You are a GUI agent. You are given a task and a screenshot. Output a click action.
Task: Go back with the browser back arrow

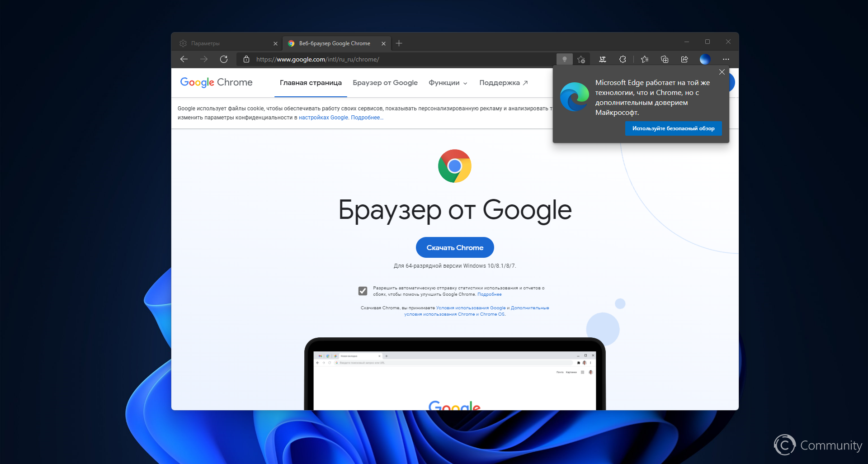pyautogui.click(x=184, y=59)
